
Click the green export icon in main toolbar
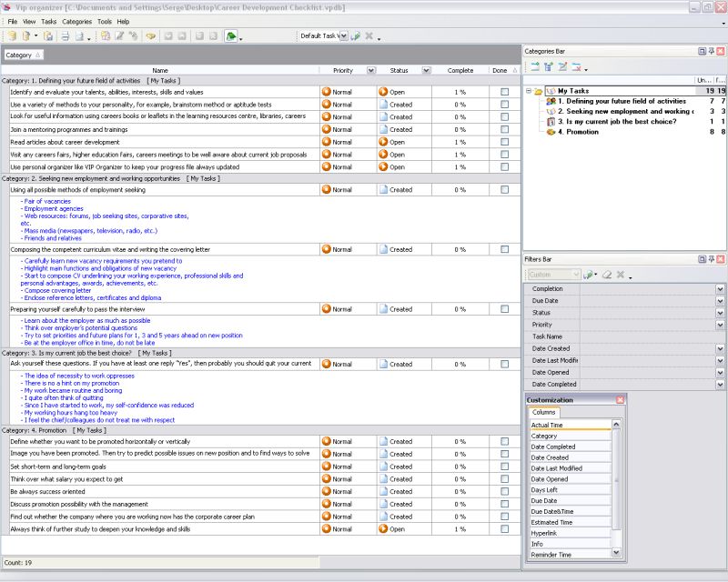(x=231, y=36)
